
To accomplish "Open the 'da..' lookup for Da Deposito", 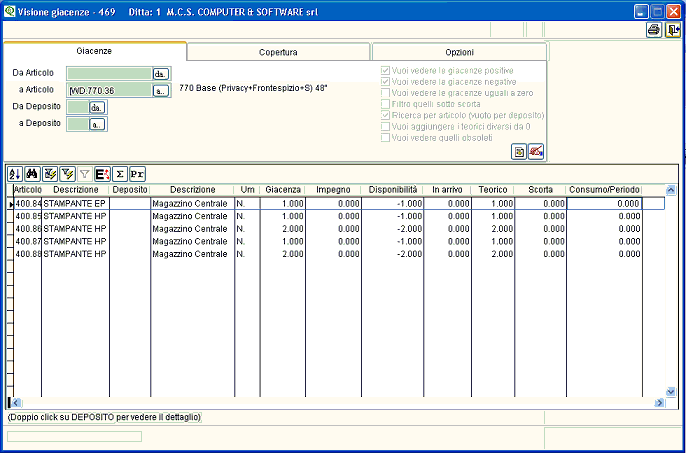I will coord(97,107).
